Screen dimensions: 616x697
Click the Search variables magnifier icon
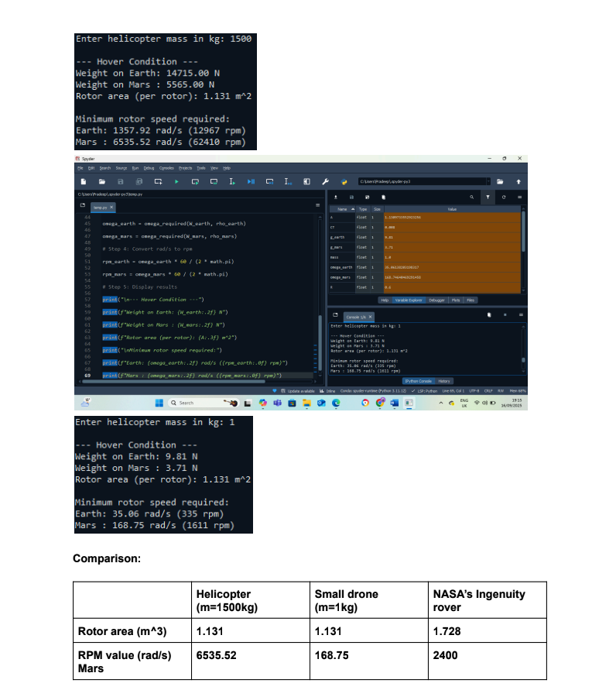(x=471, y=197)
